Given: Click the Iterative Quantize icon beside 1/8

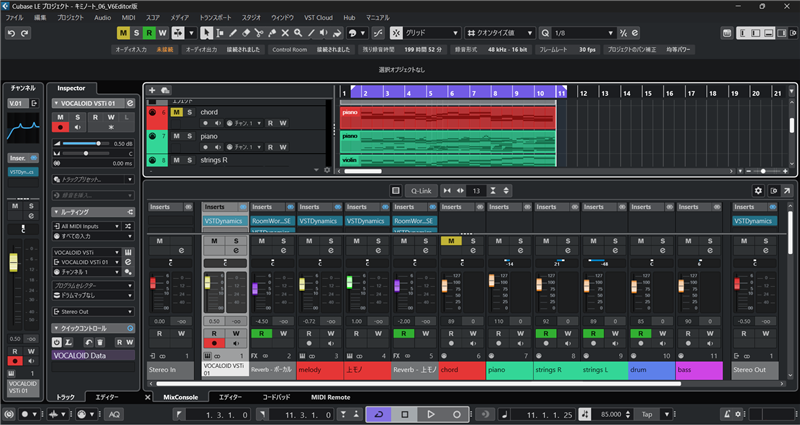Looking at the screenshot, I should [x=623, y=33].
